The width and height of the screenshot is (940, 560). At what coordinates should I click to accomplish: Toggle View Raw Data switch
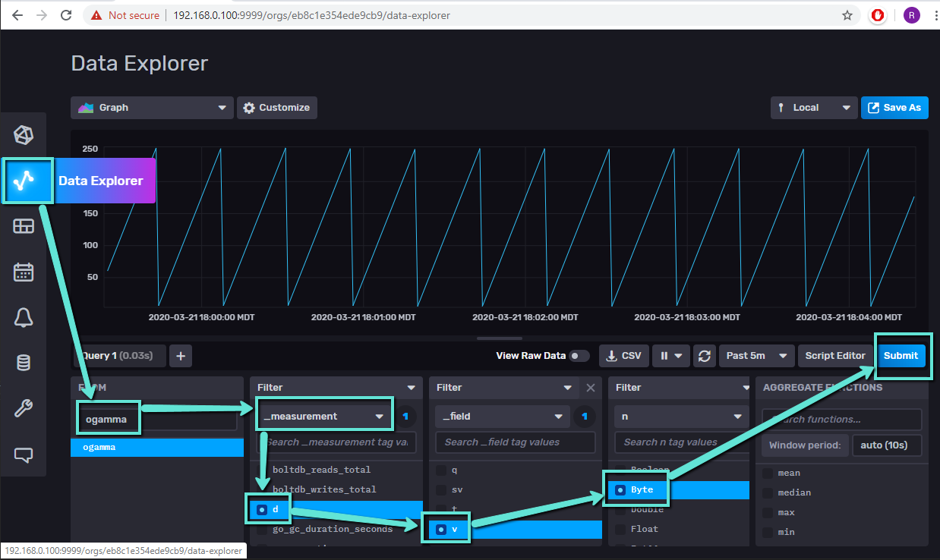tap(579, 356)
